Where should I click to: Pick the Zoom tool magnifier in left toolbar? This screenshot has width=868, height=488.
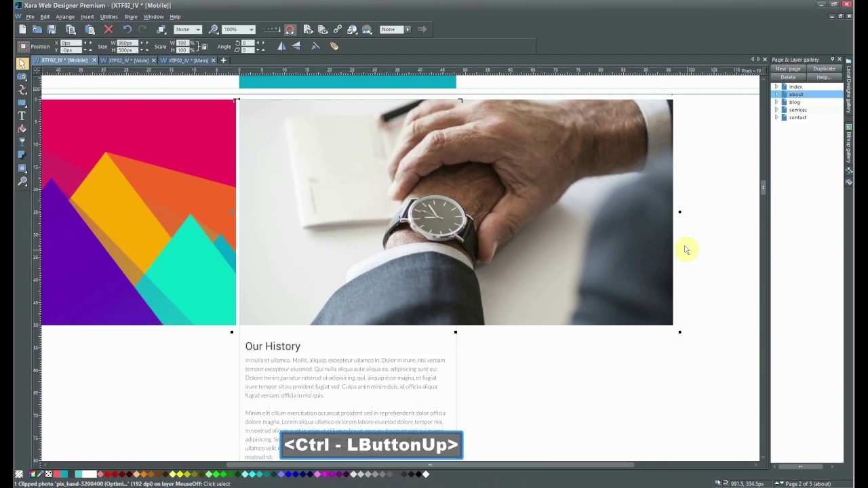coord(22,182)
